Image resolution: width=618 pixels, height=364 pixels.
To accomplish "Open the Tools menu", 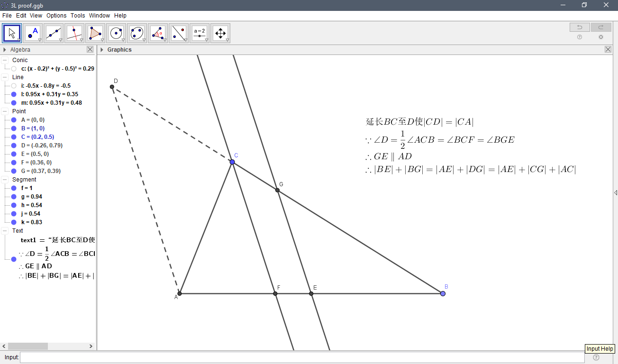I will click(77, 15).
